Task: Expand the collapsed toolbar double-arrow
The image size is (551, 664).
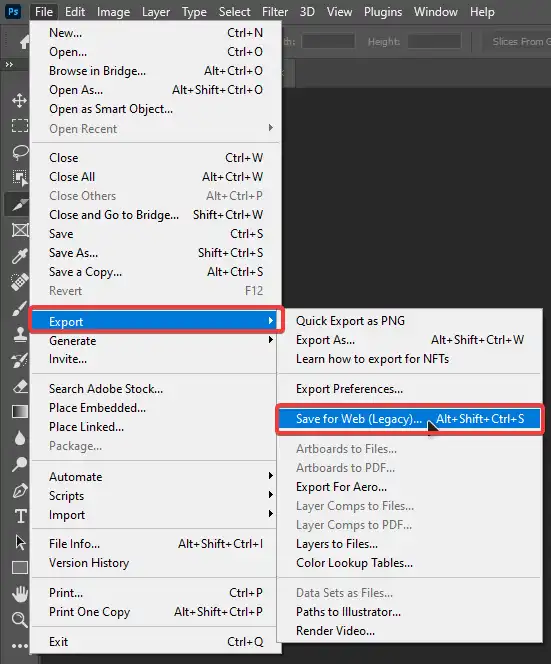Action: click(9, 64)
